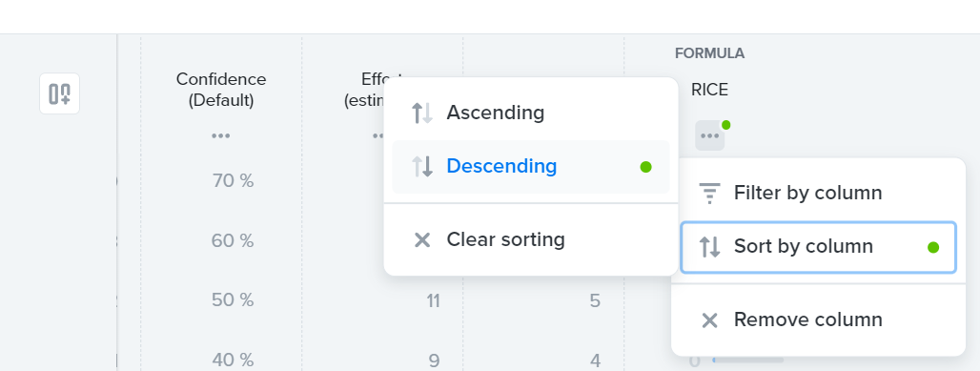Click the X icon beside Clear sorting
Screen dimensions: 980x371
point(422,239)
